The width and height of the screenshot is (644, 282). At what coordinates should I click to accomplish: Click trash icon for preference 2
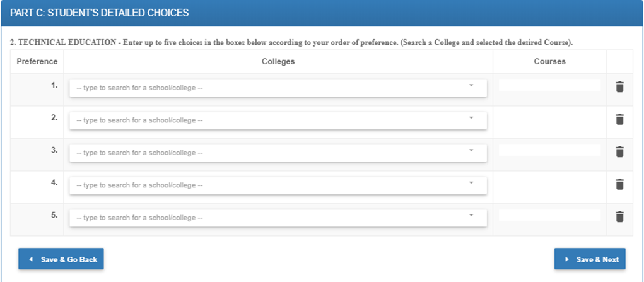click(619, 119)
